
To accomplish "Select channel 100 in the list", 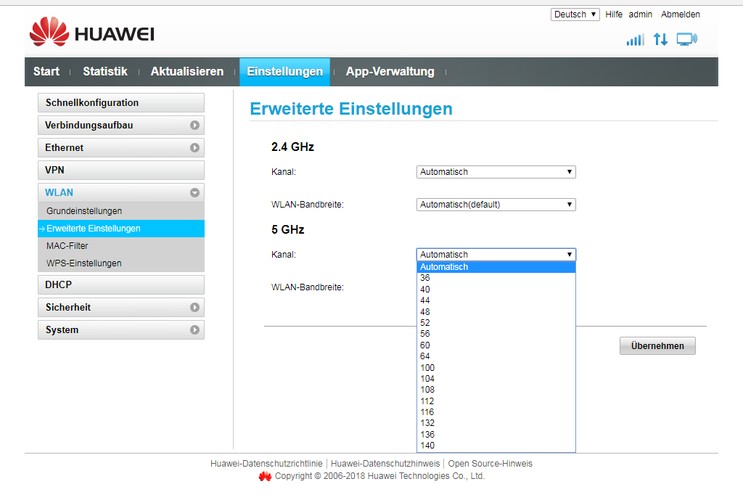I will click(496, 368).
